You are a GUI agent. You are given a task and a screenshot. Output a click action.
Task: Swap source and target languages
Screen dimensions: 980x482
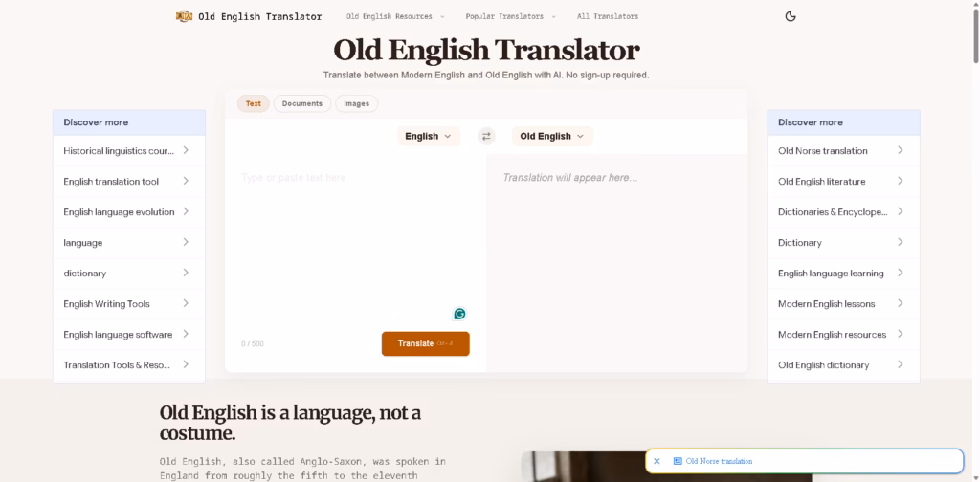pyautogui.click(x=486, y=136)
